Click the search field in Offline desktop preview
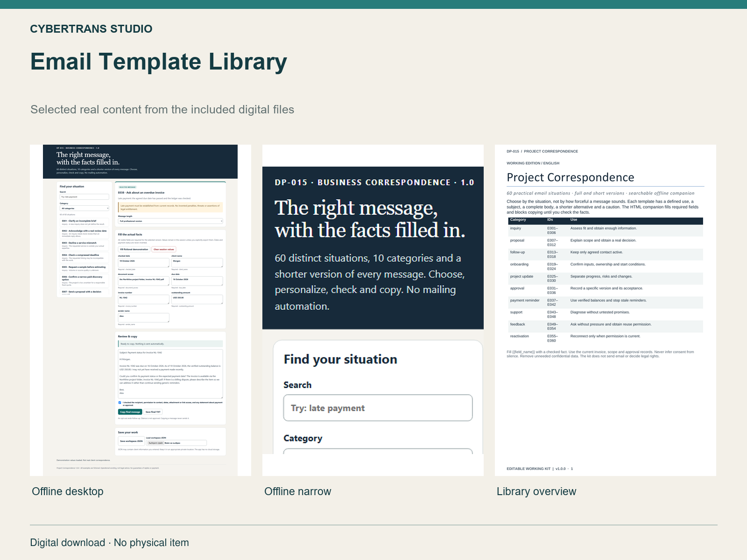Image resolution: width=747 pixels, height=560 pixels. coord(84,197)
